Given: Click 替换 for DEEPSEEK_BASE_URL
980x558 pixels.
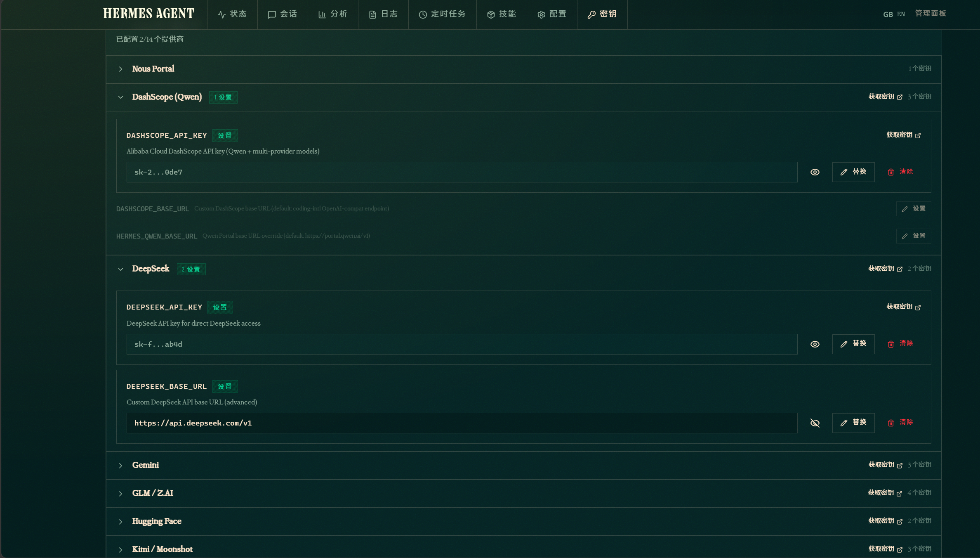Looking at the screenshot, I should tap(853, 423).
